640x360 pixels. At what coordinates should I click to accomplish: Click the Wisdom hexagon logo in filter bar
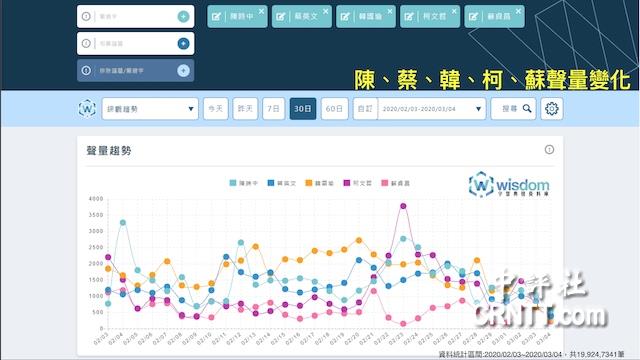[x=87, y=109]
